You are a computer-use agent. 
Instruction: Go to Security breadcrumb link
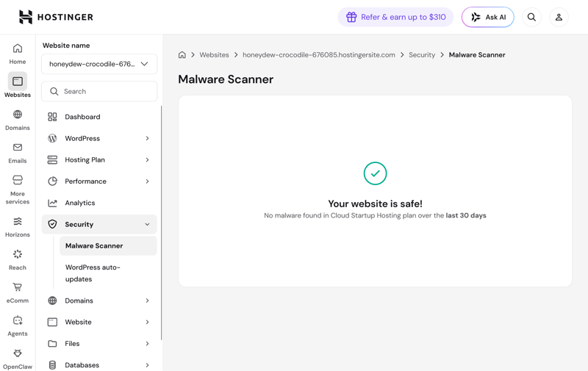422,54
